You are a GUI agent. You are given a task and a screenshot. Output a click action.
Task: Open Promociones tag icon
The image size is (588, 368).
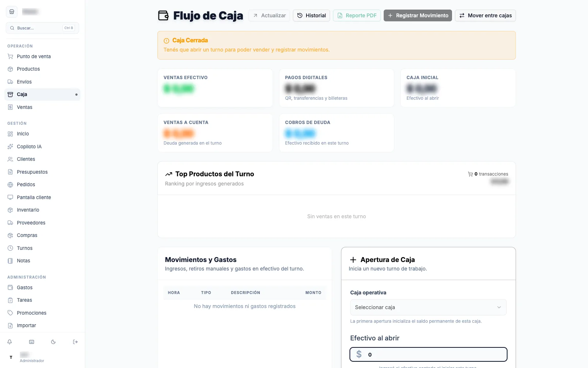tap(10, 313)
